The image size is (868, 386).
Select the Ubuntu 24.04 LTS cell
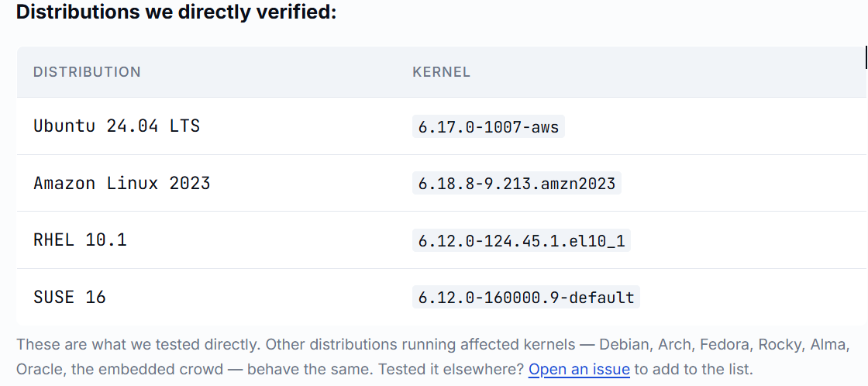click(x=116, y=126)
